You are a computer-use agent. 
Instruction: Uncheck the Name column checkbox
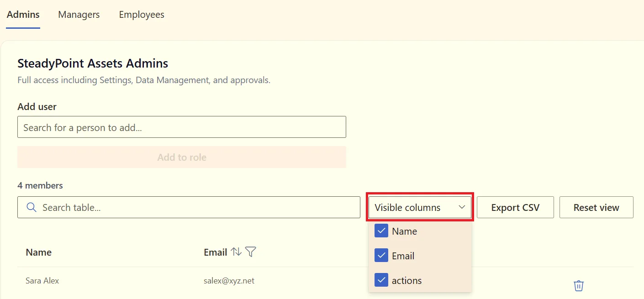(x=381, y=231)
